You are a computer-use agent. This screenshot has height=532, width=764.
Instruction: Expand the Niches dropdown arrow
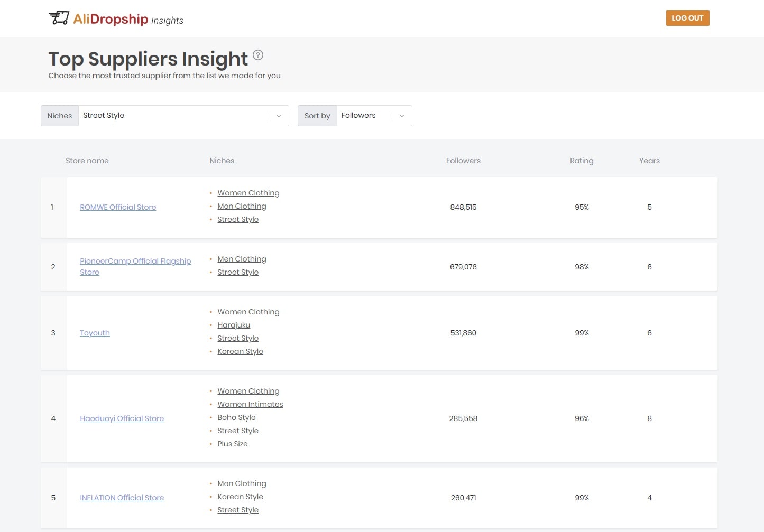pos(279,116)
